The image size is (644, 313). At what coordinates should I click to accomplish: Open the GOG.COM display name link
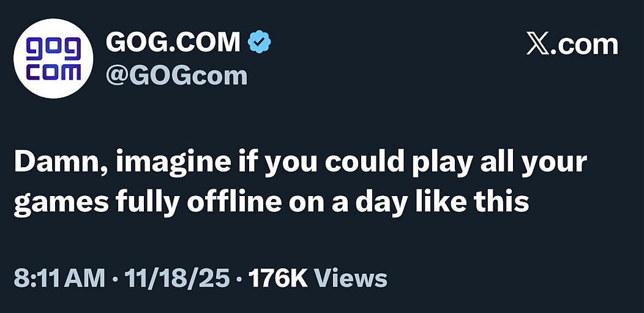coord(173,42)
